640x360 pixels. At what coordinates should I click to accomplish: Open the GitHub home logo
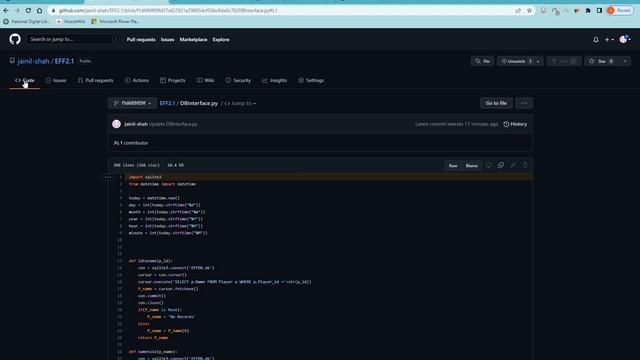point(15,39)
